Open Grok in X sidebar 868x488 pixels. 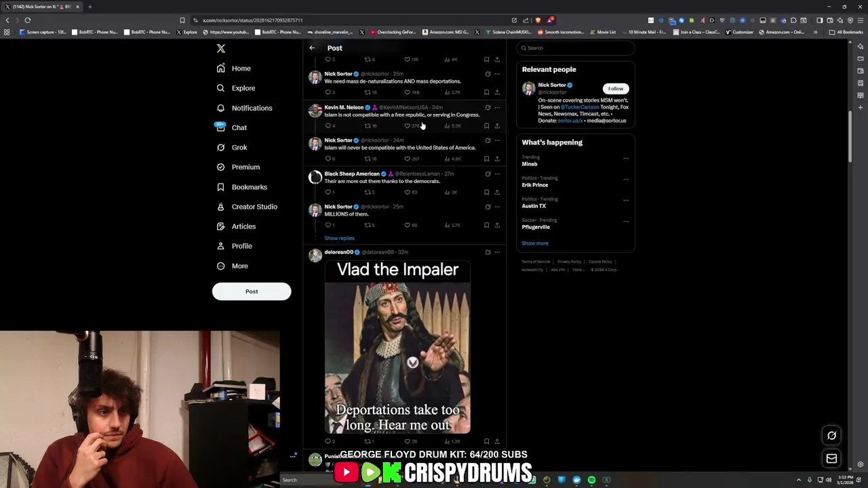231,147
